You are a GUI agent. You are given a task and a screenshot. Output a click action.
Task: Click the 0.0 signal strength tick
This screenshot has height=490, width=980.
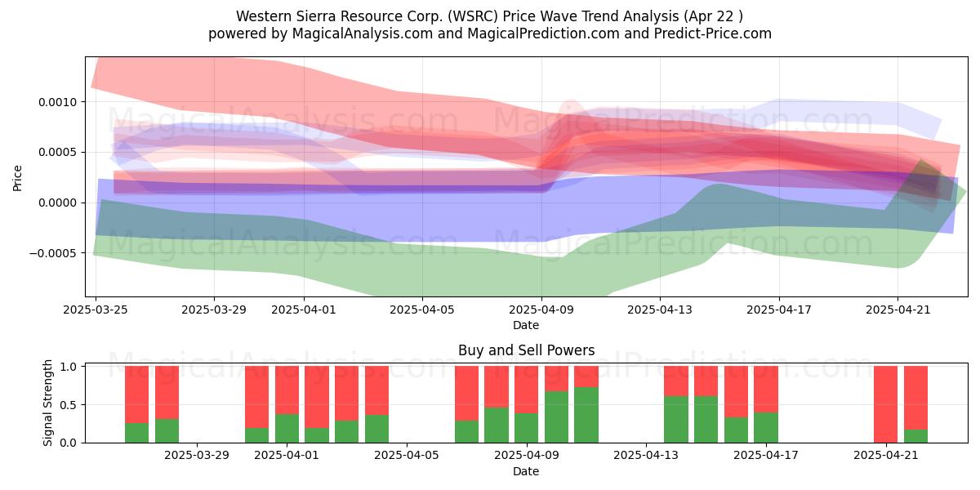(x=69, y=443)
